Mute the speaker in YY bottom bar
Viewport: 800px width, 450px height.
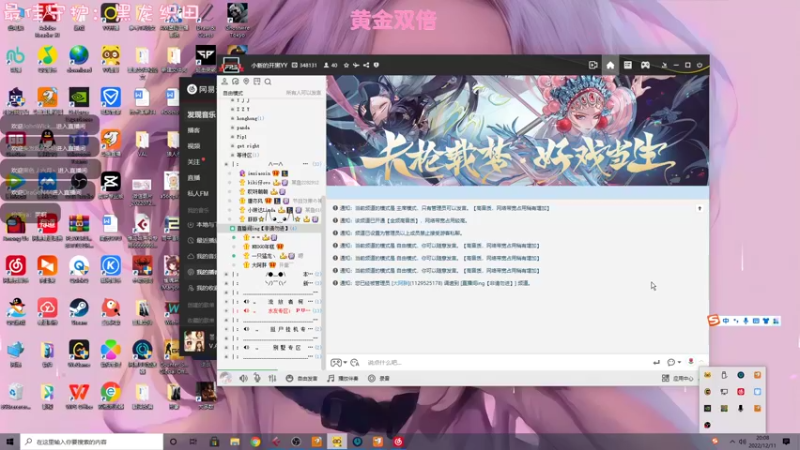pyautogui.click(x=243, y=378)
